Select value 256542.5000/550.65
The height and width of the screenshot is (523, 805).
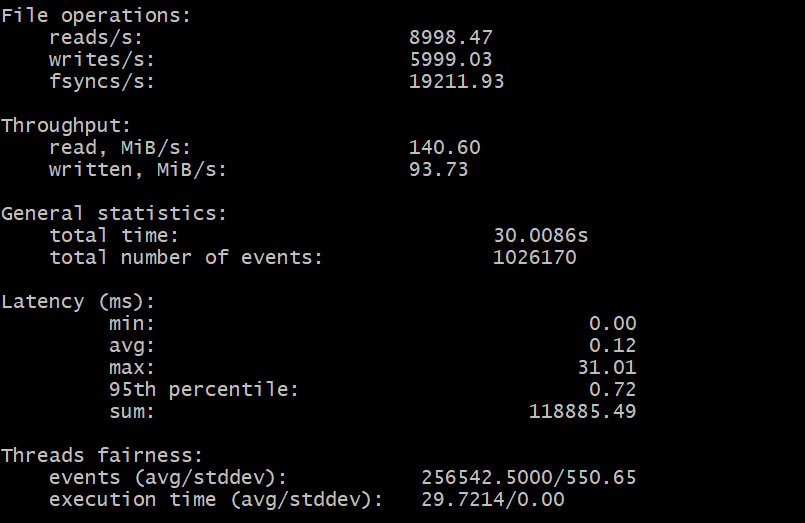(x=529, y=478)
